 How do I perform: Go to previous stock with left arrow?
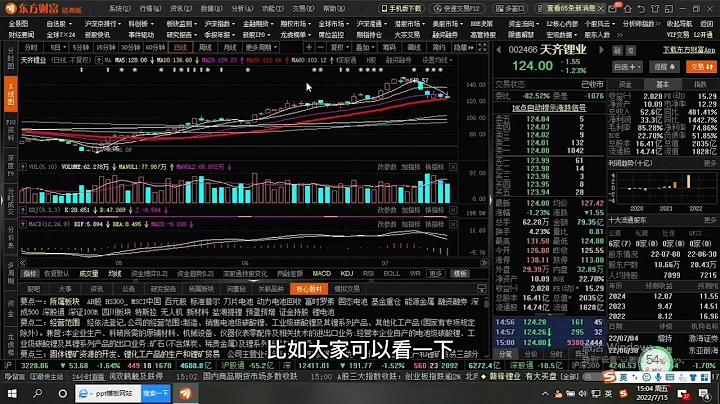[499, 50]
